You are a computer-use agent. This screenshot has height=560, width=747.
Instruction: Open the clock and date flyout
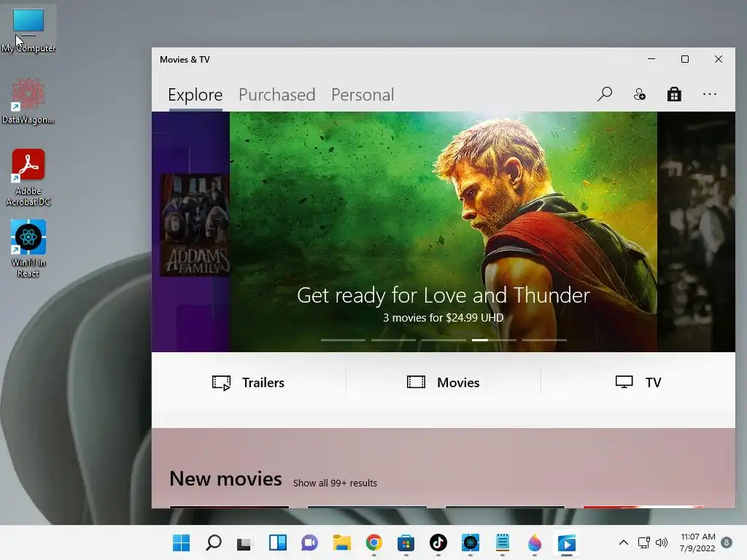(697, 542)
